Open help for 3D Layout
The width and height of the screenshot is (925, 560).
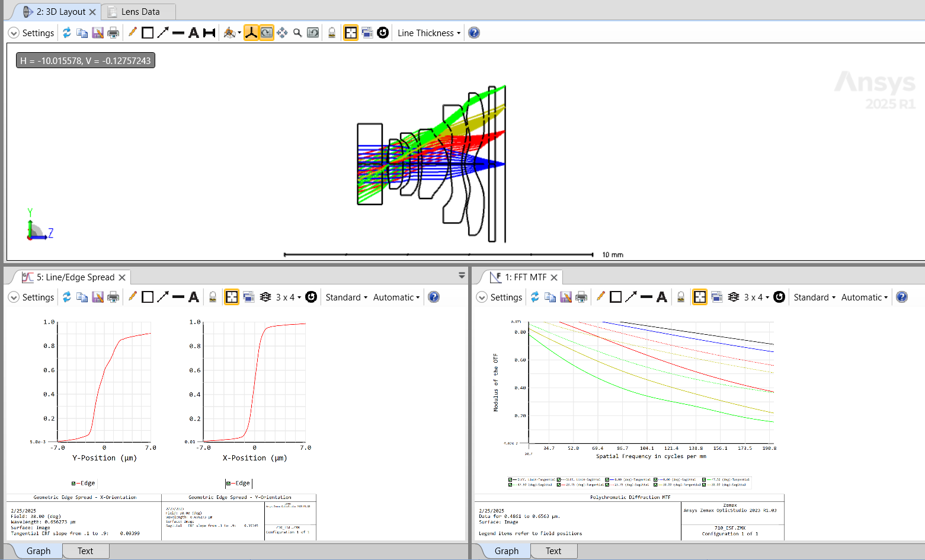pyautogui.click(x=474, y=33)
